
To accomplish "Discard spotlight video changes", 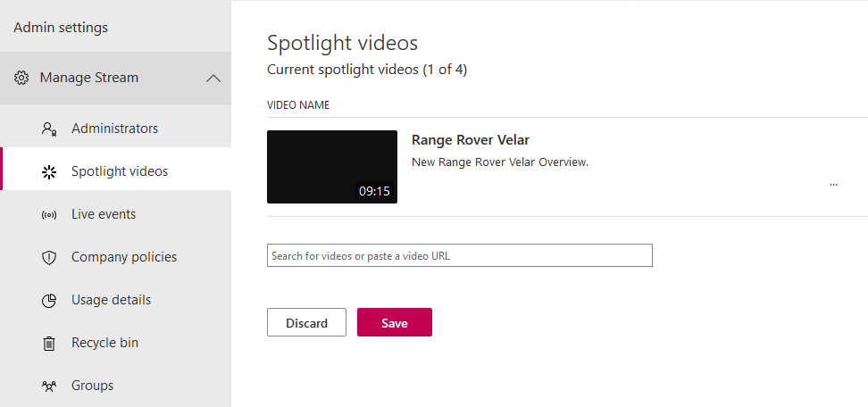I will click(306, 323).
